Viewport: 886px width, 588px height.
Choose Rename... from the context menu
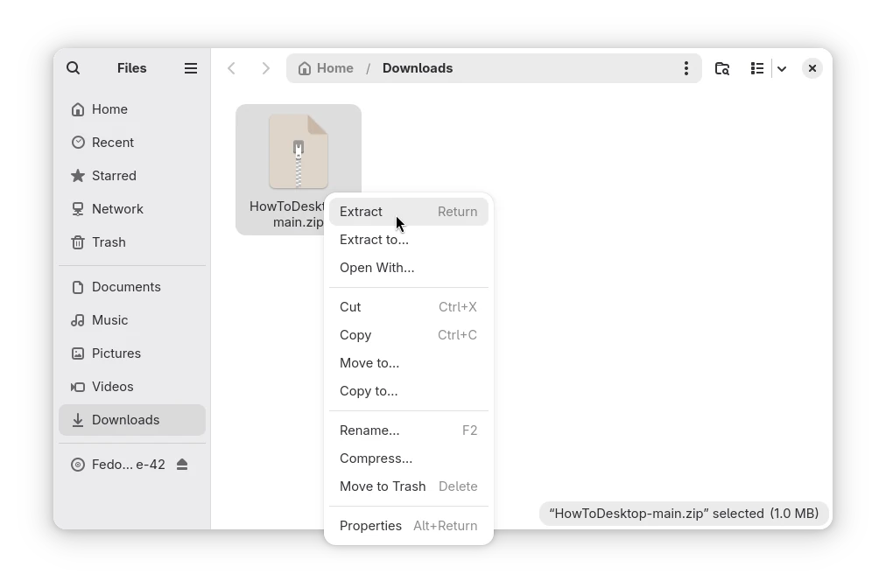(409, 430)
